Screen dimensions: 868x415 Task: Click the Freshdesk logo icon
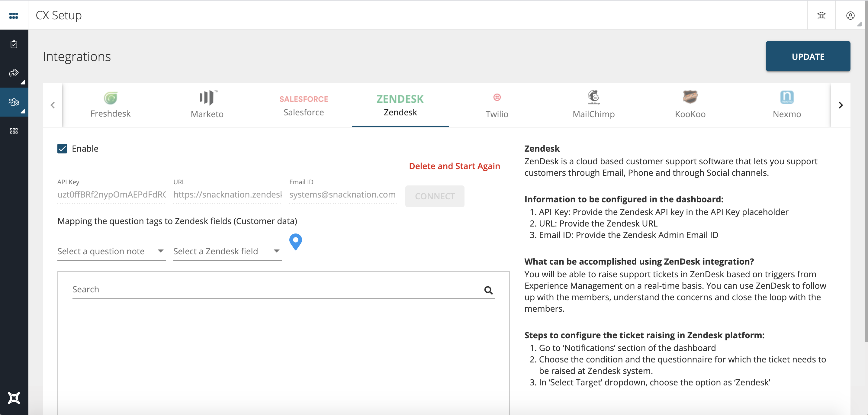pos(111,98)
